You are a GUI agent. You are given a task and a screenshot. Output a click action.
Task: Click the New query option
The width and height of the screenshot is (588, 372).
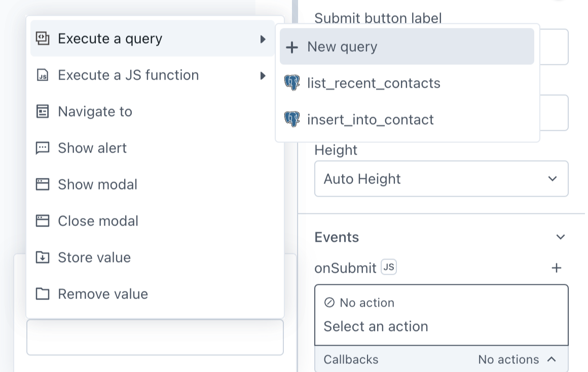(342, 47)
